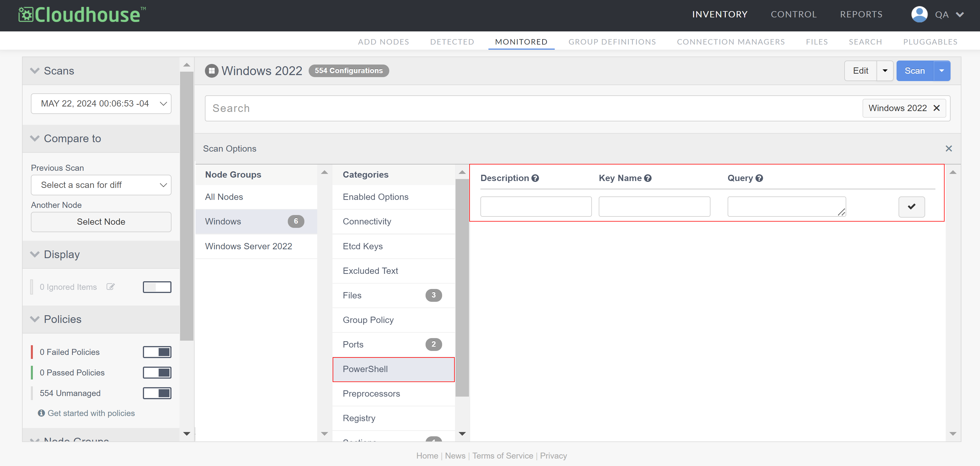Open the Edit button dropdown arrow

coord(885,71)
